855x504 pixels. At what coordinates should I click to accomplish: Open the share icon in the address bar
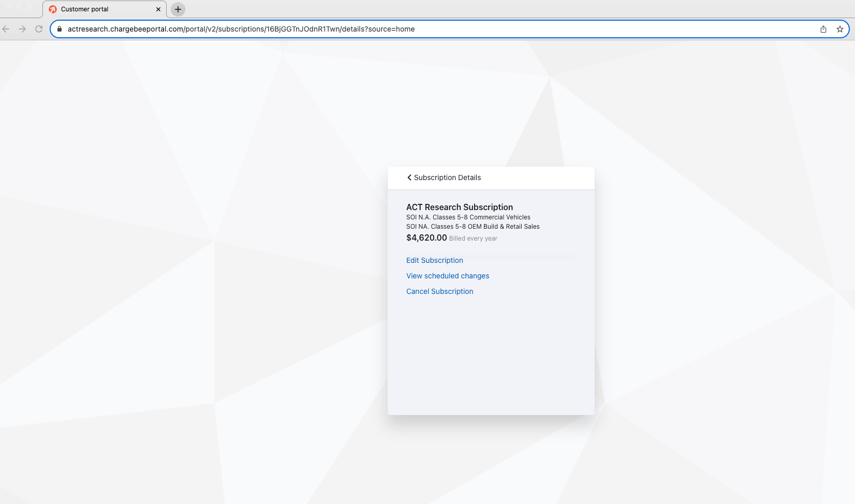[823, 29]
